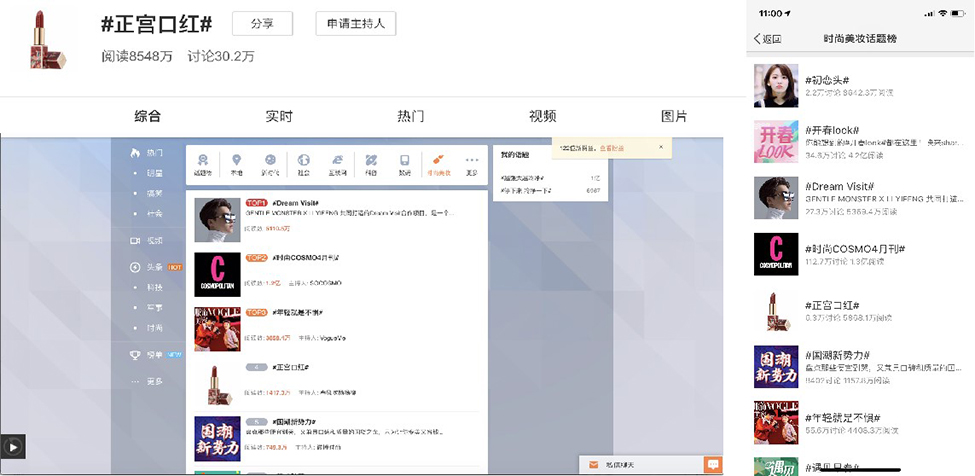Viewport: 975px width, 476px height.
Task: Select the globe 社会 category icon
Action: coord(303,160)
